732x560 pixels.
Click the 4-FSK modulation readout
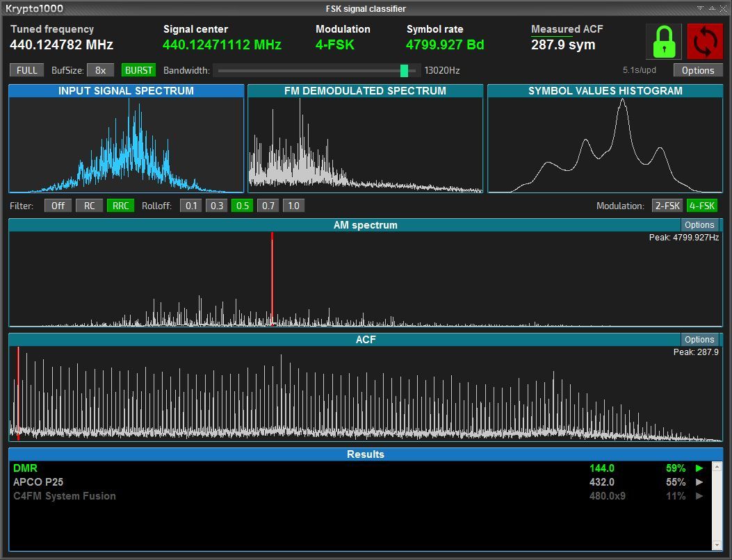(335, 44)
